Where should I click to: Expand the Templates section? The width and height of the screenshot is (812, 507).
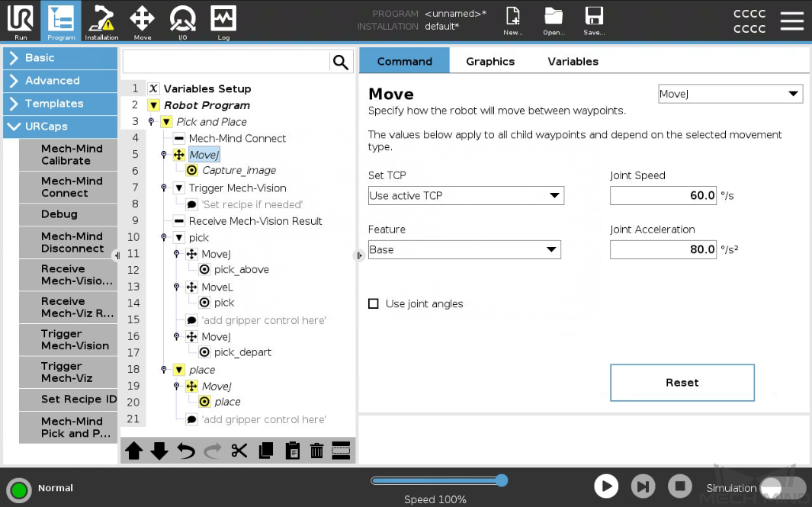60,104
